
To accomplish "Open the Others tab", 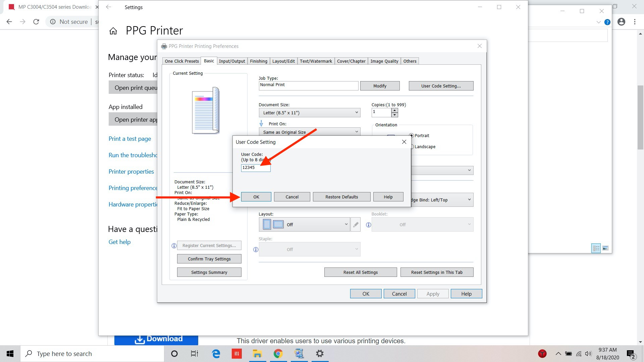I will 410,61.
